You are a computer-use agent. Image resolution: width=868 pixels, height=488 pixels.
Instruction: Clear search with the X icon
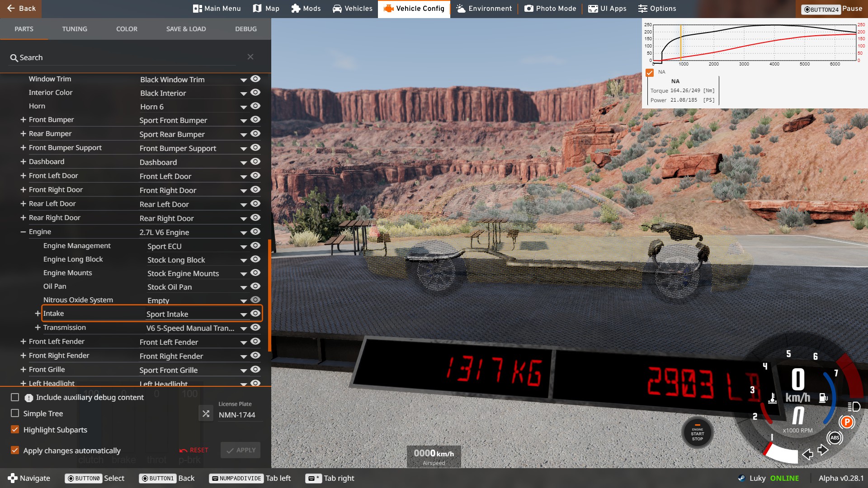tap(250, 56)
